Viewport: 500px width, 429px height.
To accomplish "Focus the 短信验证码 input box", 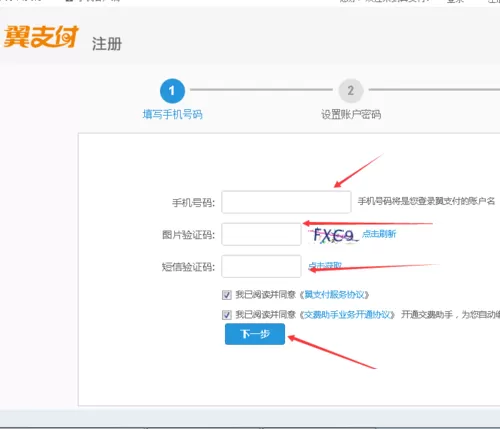I will pyautogui.click(x=261, y=266).
